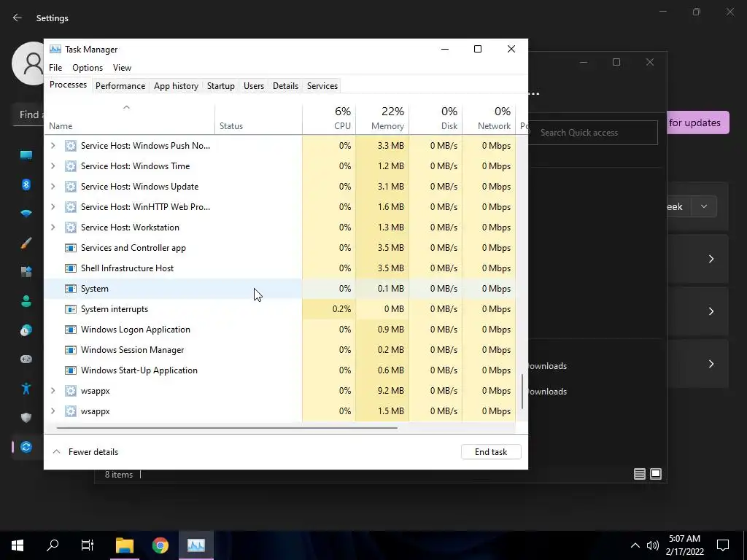Expand Service Host: Windows Push No... row
The image size is (747, 560).
[53, 146]
